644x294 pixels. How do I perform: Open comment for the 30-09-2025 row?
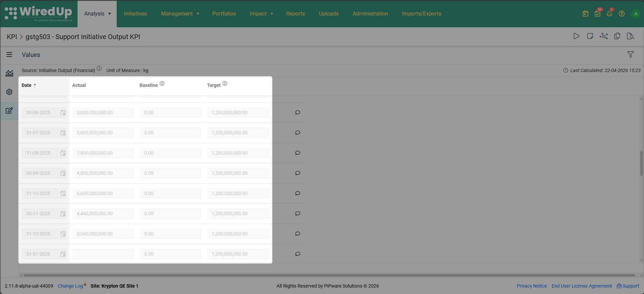[298, 173]
